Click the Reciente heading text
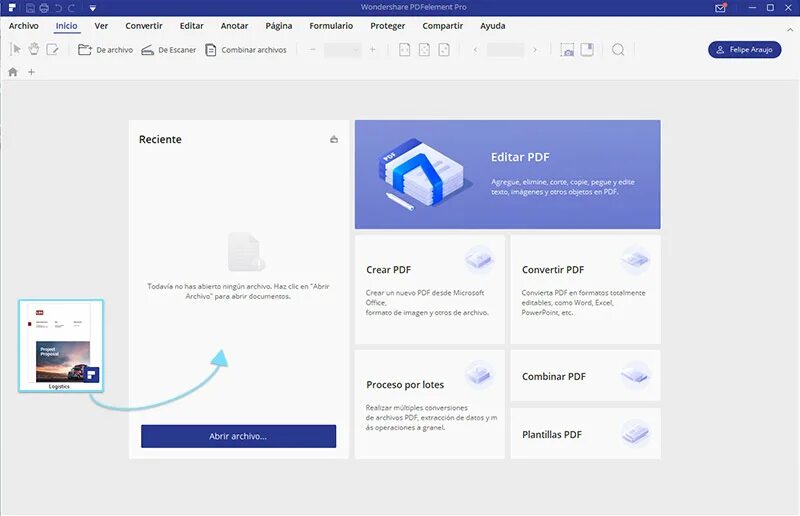 [x=160, y=139]
